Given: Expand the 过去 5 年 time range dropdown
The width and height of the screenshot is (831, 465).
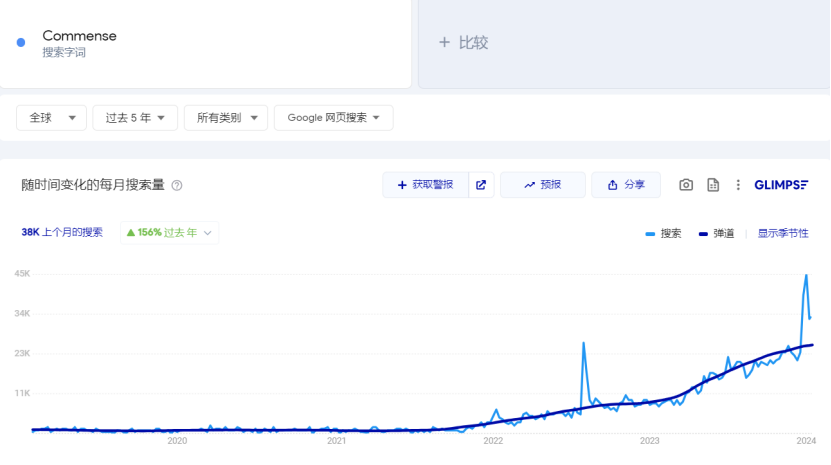Looking at the screenshot, I should (x=135, y=118).
